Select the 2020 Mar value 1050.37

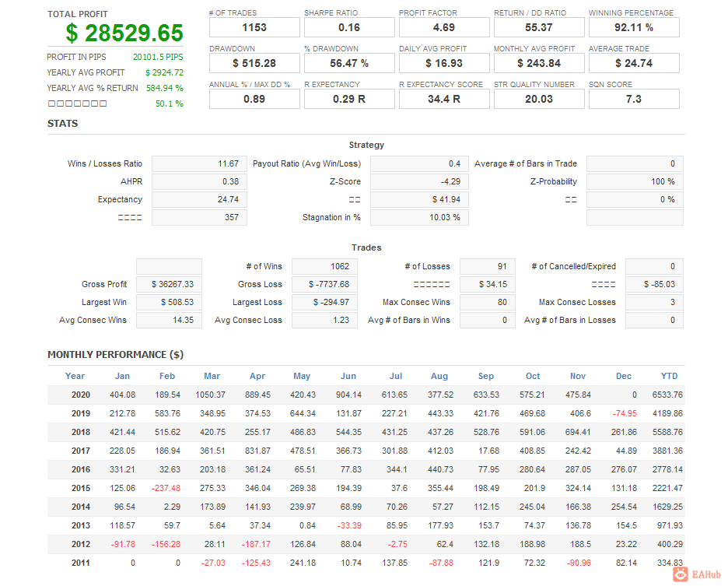(x=210, y=395)
